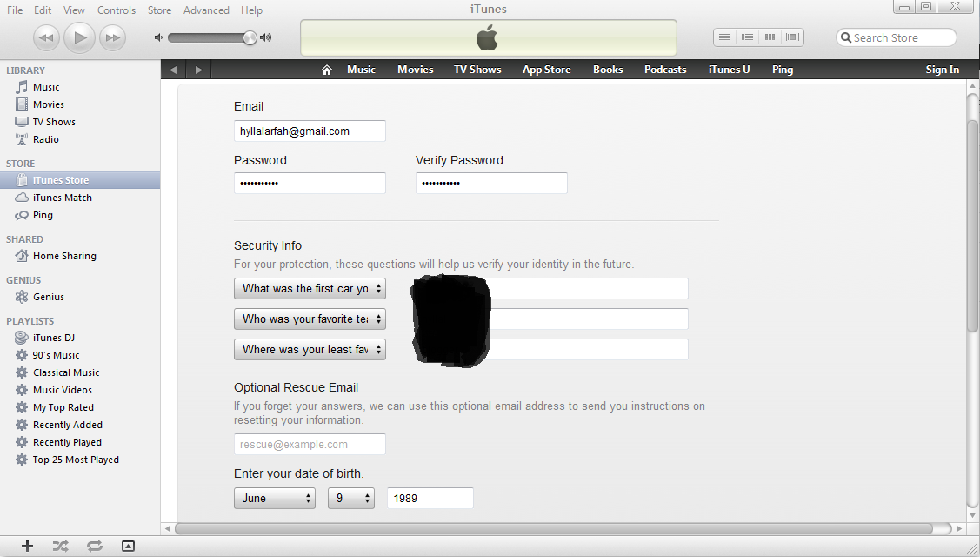Open the iTunes Store home icon

[x=326, y=70]
